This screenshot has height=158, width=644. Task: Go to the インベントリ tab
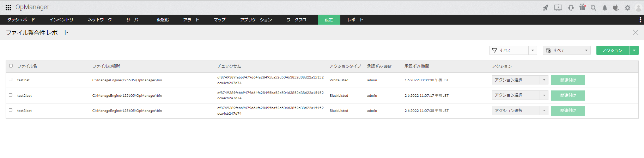[x=61, y=20]
